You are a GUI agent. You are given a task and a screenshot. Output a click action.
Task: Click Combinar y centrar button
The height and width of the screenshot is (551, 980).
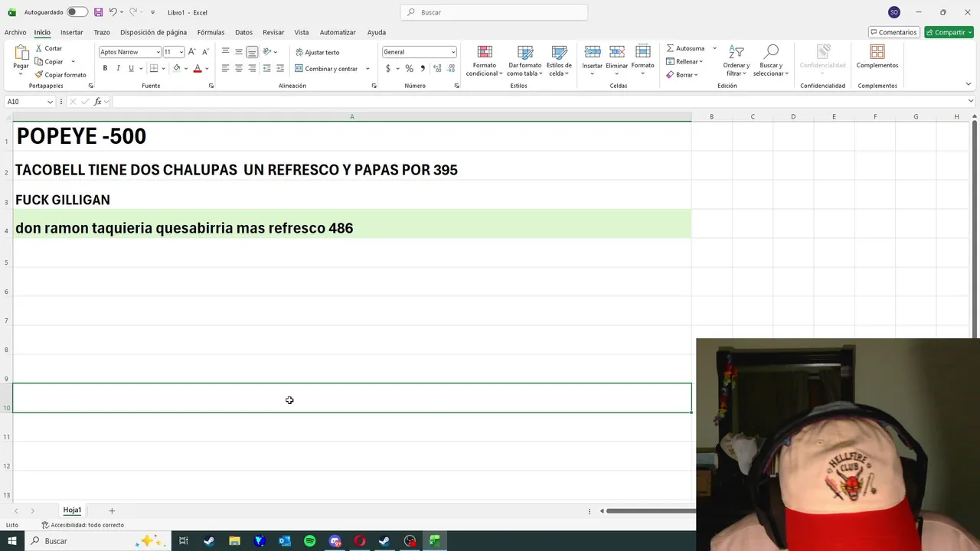326,68
